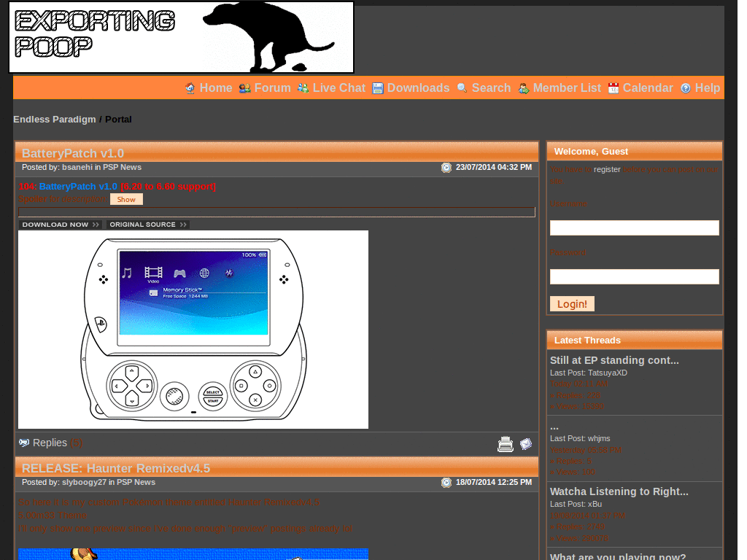Click the Help question mark icon

[x=686, y=88]
